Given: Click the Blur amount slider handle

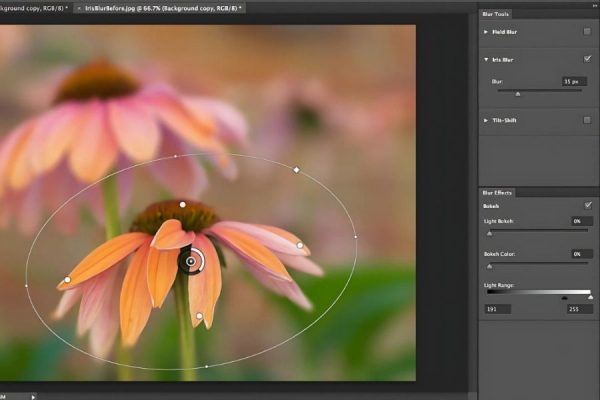Looking at the screenshot, I should tap(517, 94).
